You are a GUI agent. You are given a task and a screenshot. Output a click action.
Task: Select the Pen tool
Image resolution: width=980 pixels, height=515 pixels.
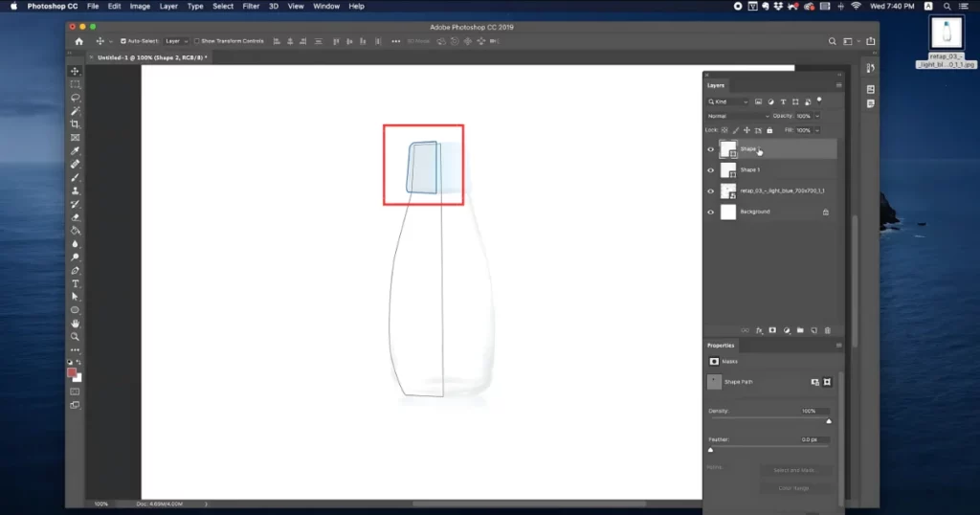point(75,271)
